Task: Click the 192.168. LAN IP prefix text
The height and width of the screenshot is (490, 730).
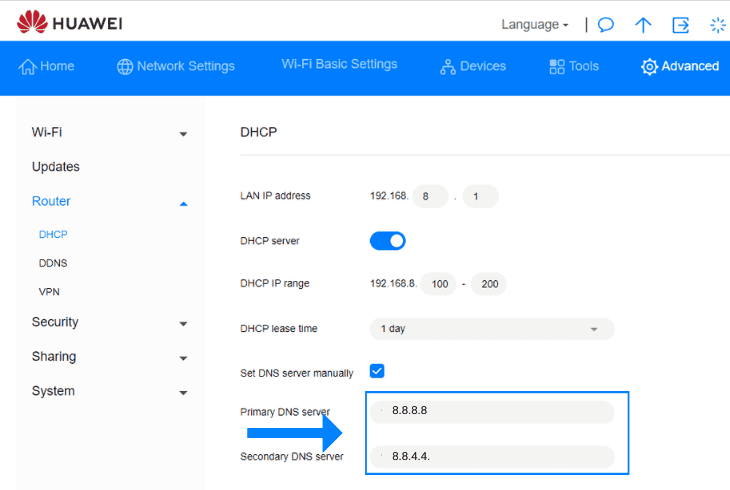Action: click(389, 196)
